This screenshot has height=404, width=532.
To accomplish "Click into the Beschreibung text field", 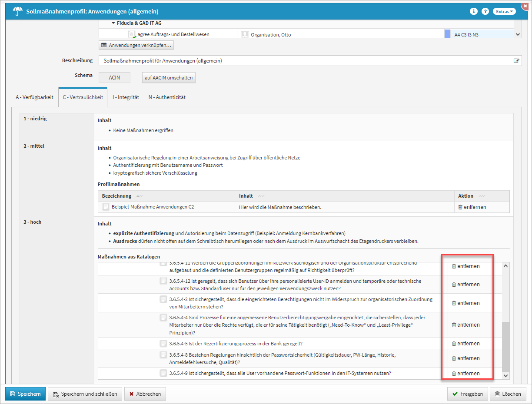I will pyautogui.click(x=304, y=61).
